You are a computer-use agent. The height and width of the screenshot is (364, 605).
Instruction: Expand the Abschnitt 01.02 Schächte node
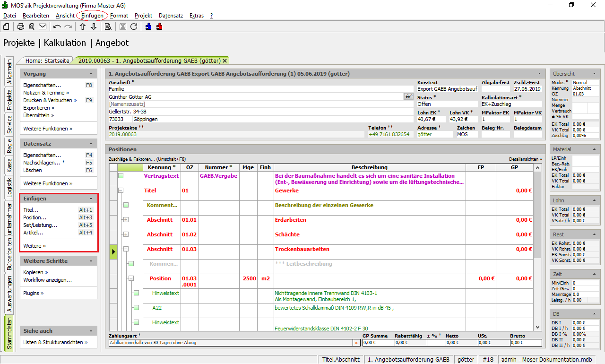[x=126, y=234]
